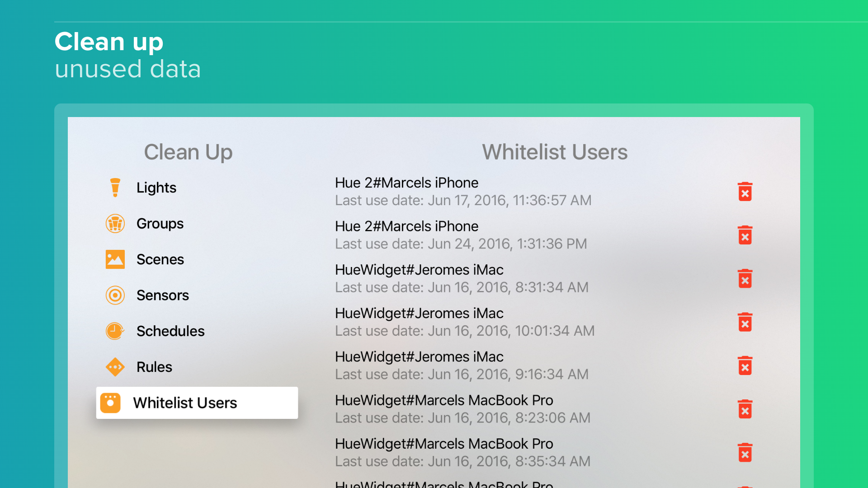This screenshot has width=868, height=488.
Task: Select 'HueWidget#Jeromes iMac' name above 8:31:34 AM
Action: [x=419, y=270]
